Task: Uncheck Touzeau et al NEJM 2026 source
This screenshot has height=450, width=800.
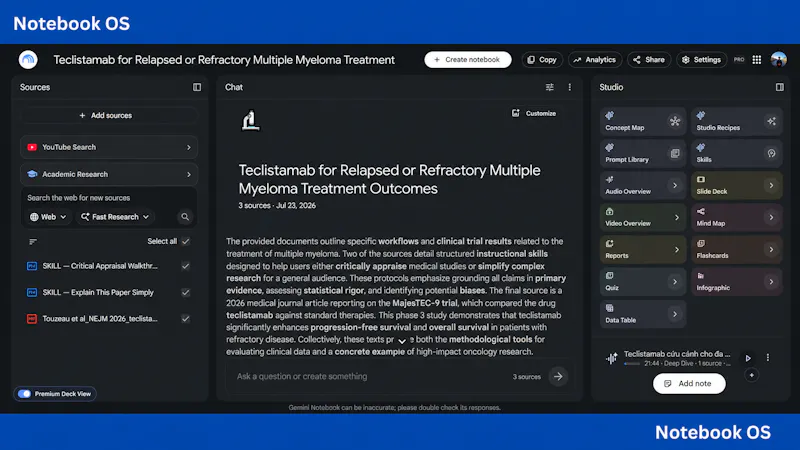Action: click(x=186, y=319)
